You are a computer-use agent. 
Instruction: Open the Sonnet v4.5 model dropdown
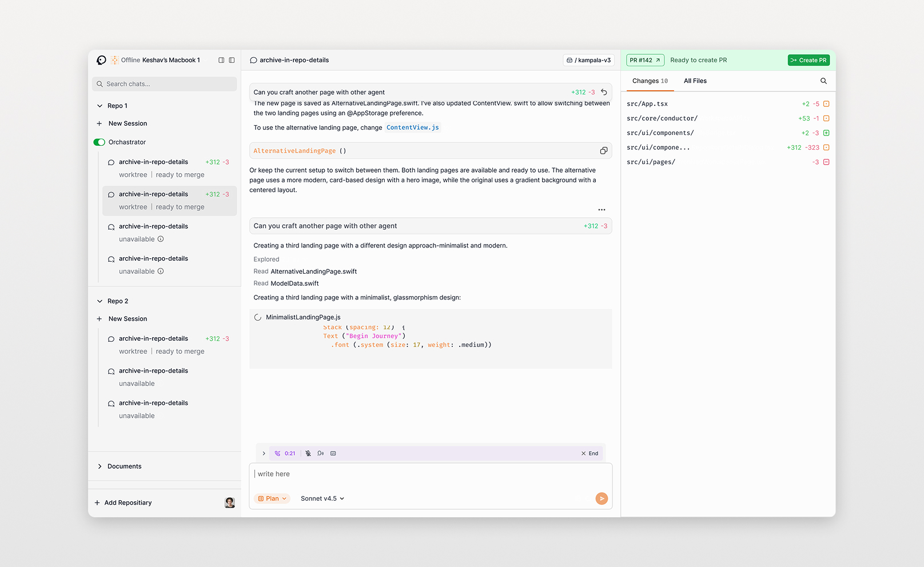(322, 498)
